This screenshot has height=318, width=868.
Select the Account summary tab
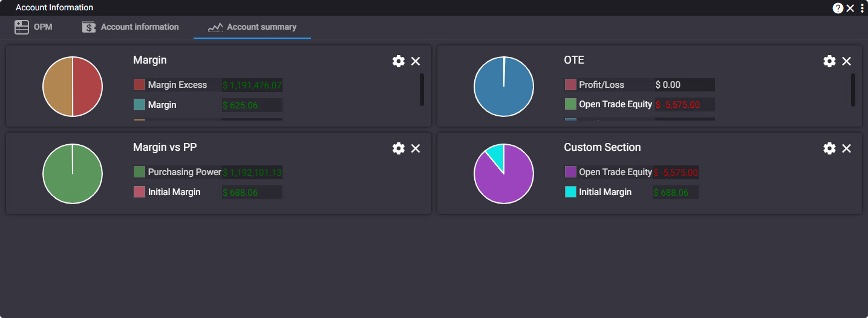pyautogui.click(x=252, y=27)
